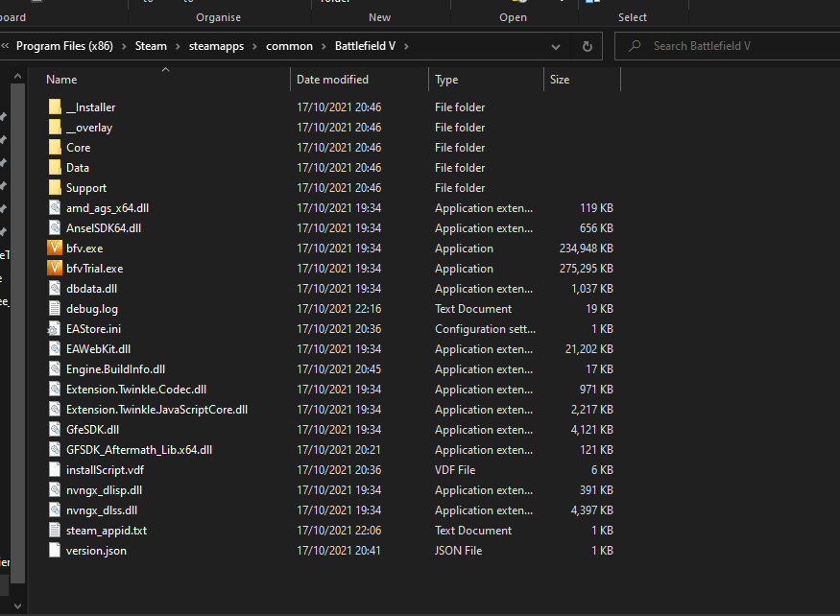The width and height of the screenshot is (840, 616).
Task: Select the AnselSDK64.dll file icon
Action: [x=55, y=228]
